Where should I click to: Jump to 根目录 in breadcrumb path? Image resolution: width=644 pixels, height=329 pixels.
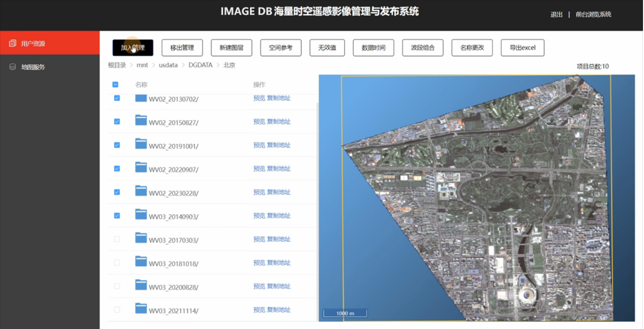pyautogui.click(x=117, y=65)
